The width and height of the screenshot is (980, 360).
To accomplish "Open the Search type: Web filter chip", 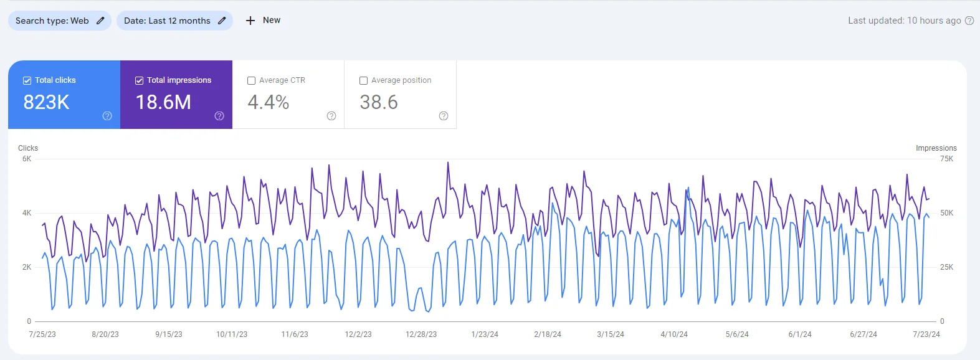I will coord(52,21).
